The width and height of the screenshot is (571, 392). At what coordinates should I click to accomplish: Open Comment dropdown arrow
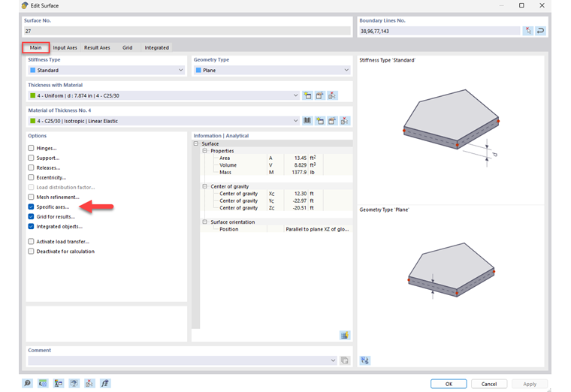(x=333, y=360)
